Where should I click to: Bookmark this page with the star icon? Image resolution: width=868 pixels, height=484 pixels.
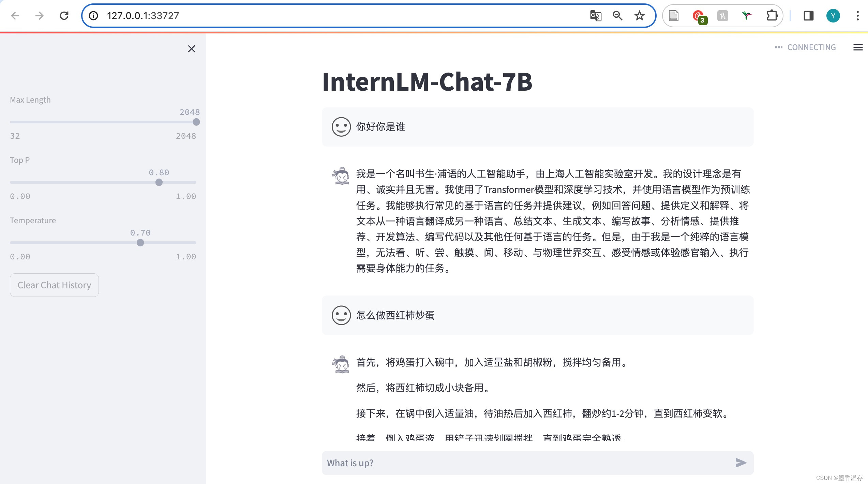coord(640,16)
